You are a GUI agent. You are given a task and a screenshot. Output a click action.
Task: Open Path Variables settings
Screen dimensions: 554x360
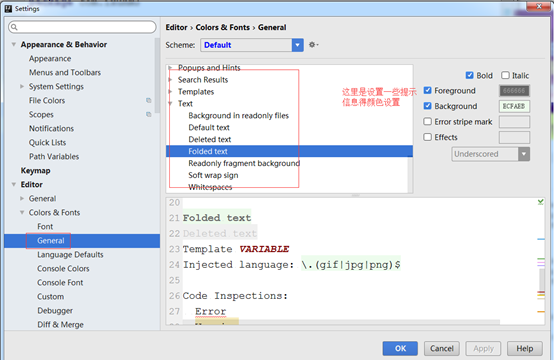tap(54, 157)
